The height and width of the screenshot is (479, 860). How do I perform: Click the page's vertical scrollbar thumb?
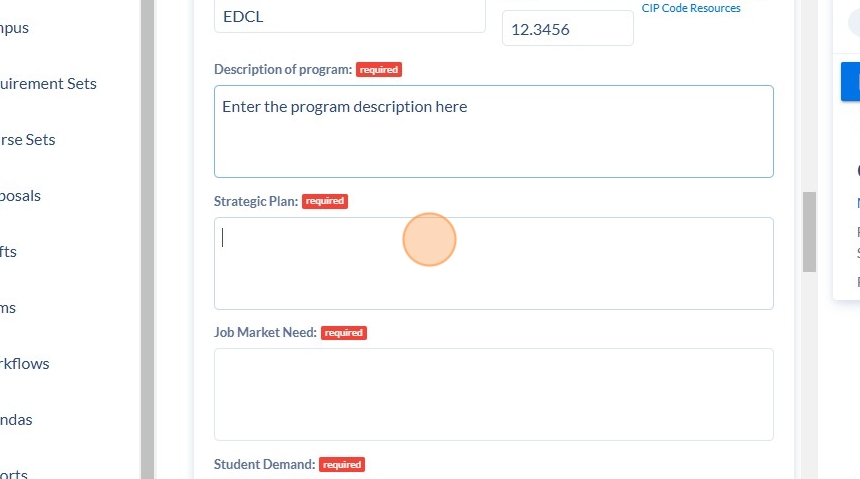pos(810,232)
